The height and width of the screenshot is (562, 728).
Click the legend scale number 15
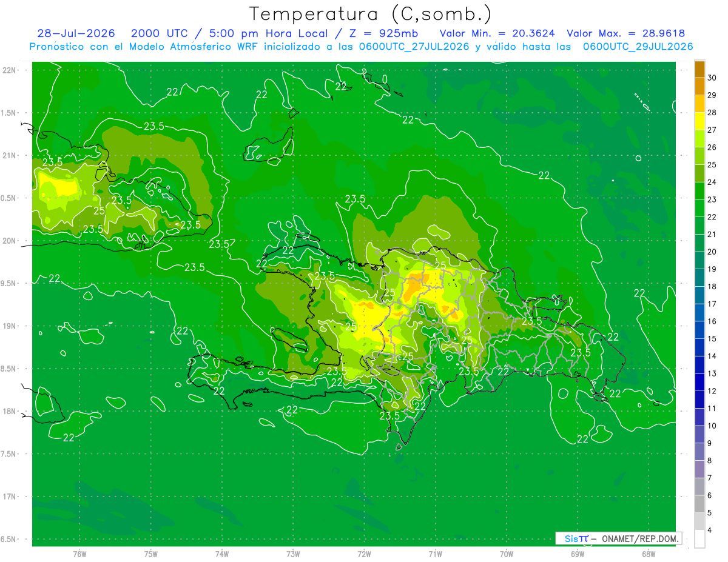click(712, 338)
